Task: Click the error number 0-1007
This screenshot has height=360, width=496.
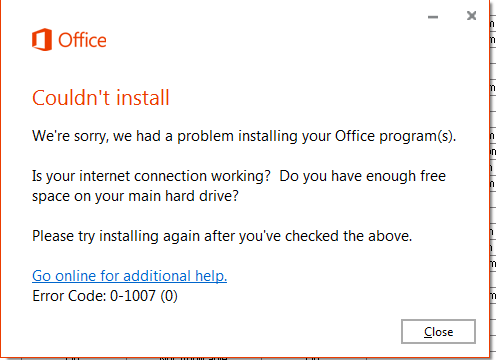Action: [133, 296]
